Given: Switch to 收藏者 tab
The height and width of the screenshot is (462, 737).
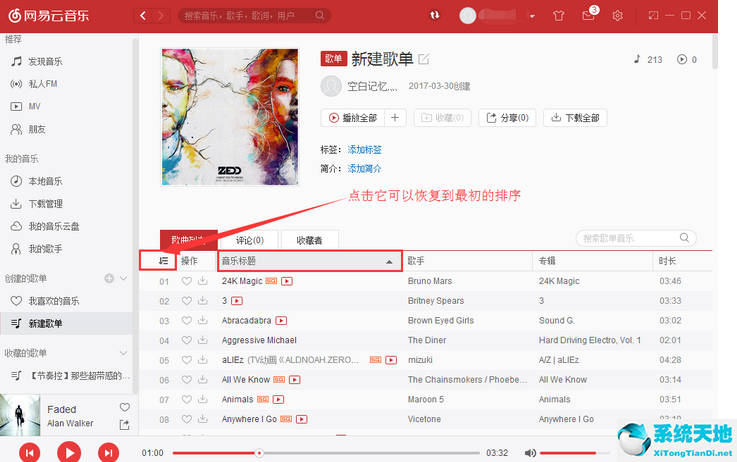Looking at the screenshot, I should (309, 240).
